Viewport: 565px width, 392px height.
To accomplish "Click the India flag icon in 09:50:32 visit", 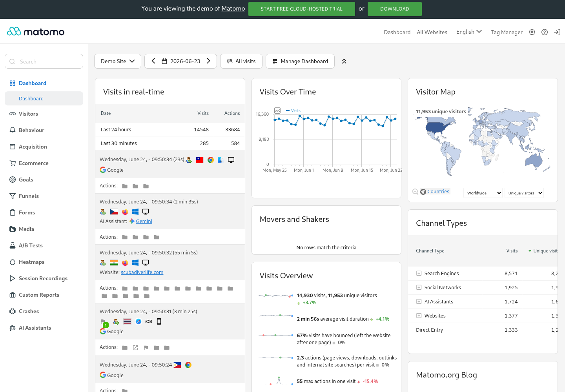I will coord(114,263).
